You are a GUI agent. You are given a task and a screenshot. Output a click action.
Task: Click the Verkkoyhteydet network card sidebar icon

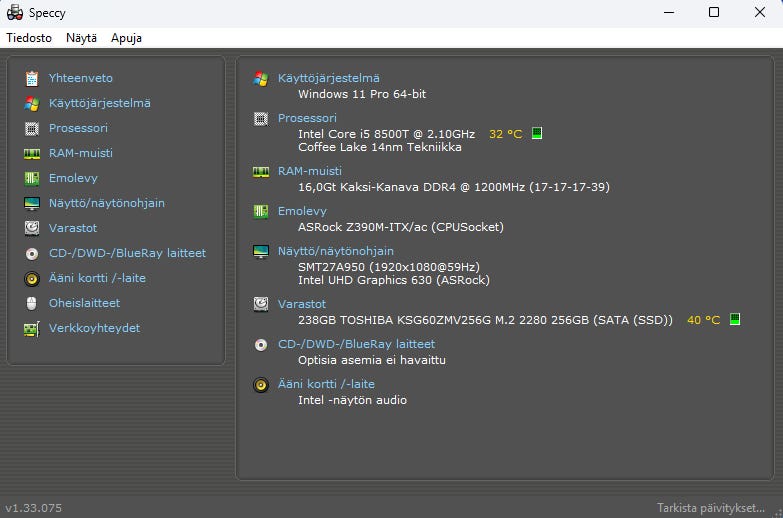[x=32, y=328]
